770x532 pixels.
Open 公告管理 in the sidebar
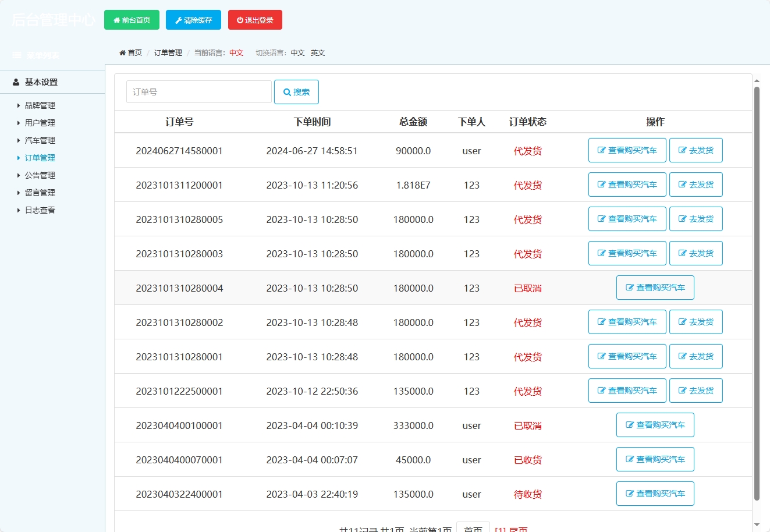click(x=40, y=175)
